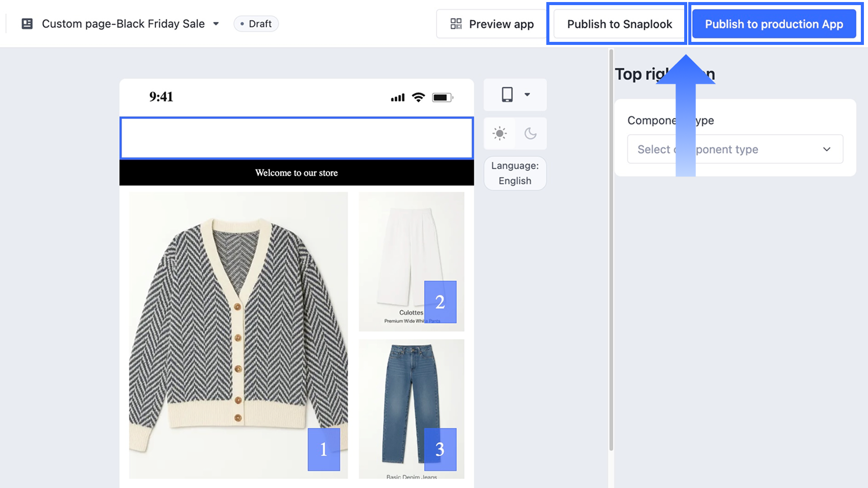Click Publish to Snaplook button
This screenshot has width=868, height=488.
[x=619, y=24]
